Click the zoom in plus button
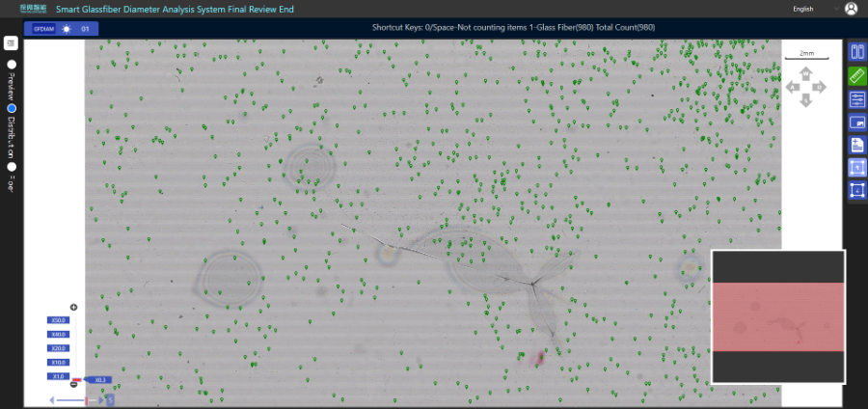 pyautogui.click(x=73, y=307)
